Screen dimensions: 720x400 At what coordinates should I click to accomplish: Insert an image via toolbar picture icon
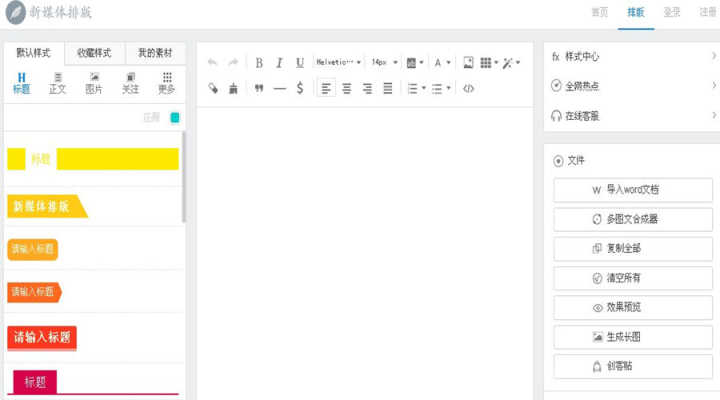(468, 62)
